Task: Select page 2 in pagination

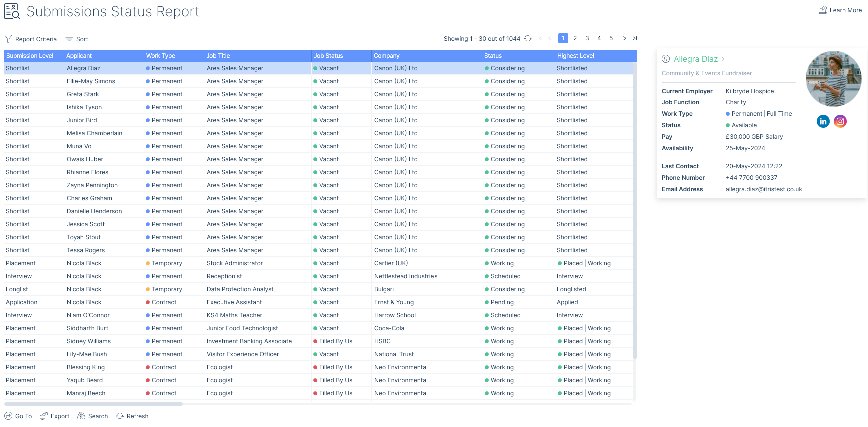Action: pyautogui.click(x=575, y=38)
